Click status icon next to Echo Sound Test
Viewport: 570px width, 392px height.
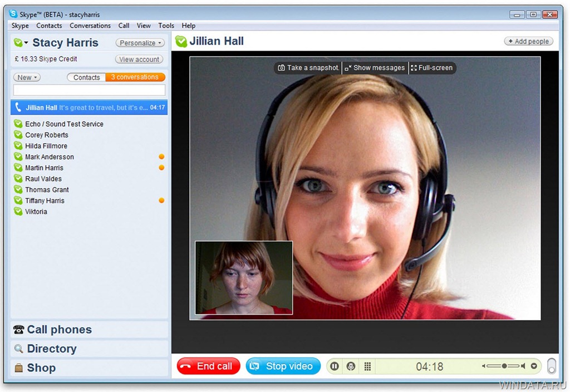pyautogui.click(x=18, y=124)
